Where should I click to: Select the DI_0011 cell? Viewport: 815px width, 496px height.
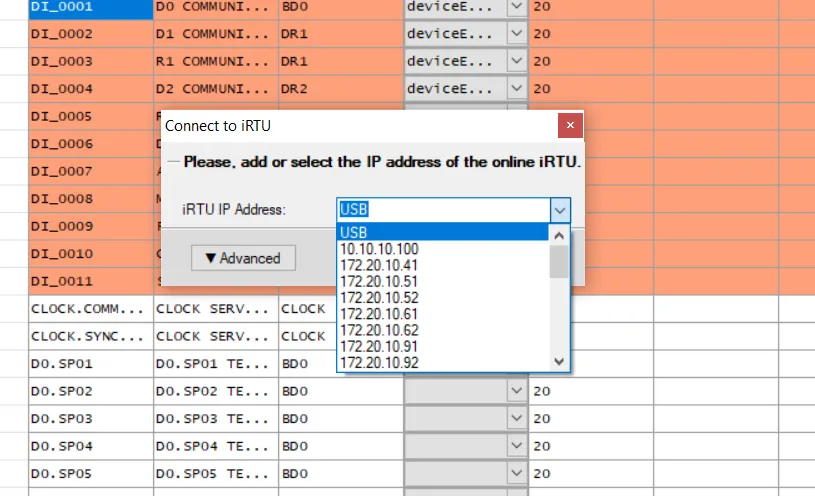click(x=91, y=282)
